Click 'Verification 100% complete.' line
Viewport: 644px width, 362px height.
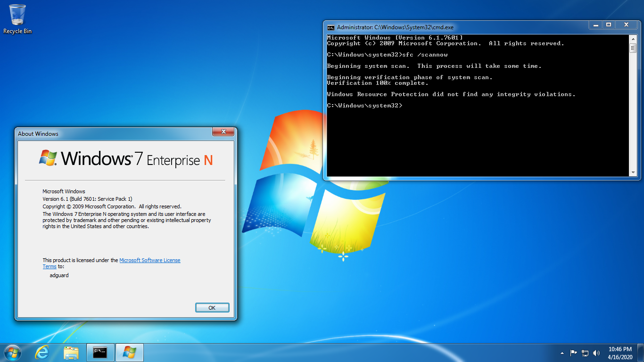tap(378, 83)
